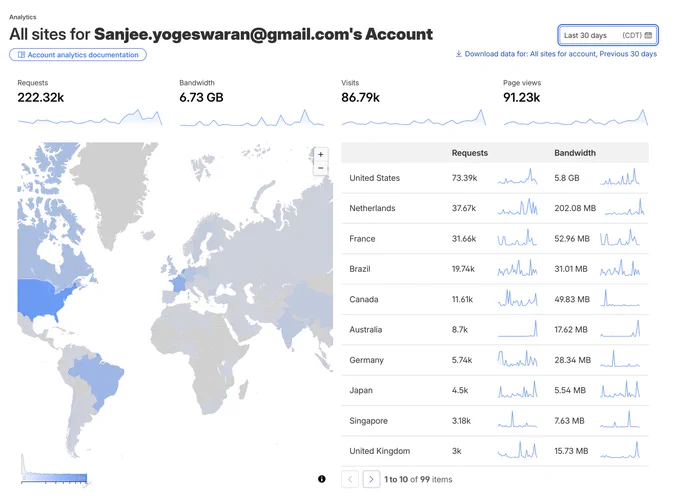Open the Last 30 days date range selector
Image resolution: width=680 pixels, height=502 pixels.
(608, 35)
